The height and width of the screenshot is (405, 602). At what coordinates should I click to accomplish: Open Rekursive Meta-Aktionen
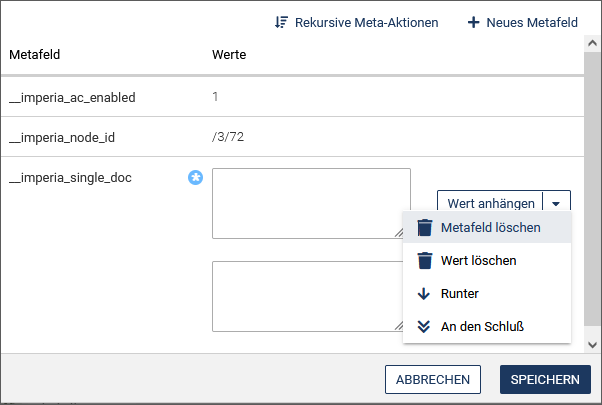click(356, 23)
